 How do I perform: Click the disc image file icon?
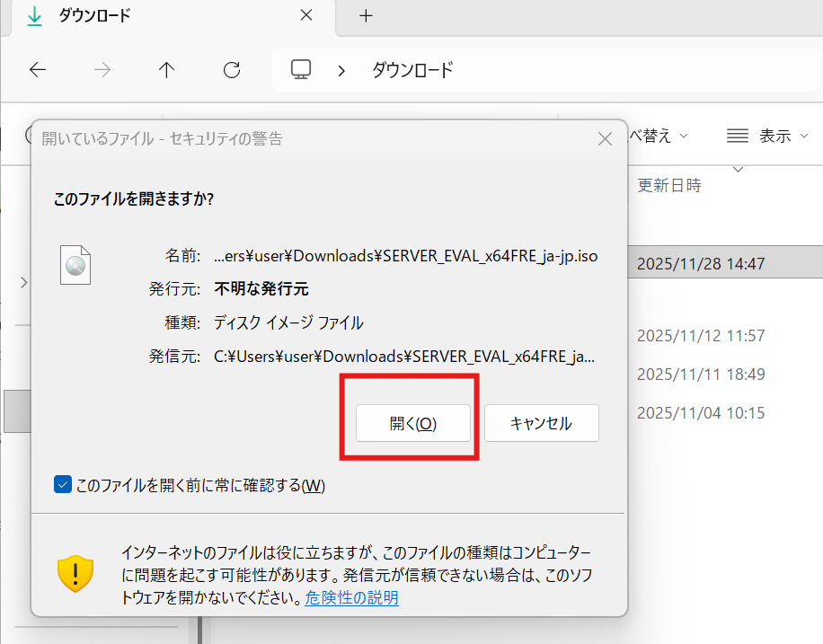pyautogui.click(x=75, y=265)
